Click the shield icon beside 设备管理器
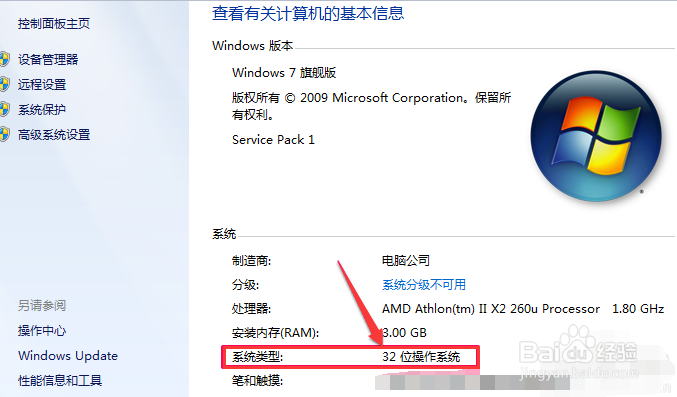Viewport: 677px width, 397px height. [4, 59]
